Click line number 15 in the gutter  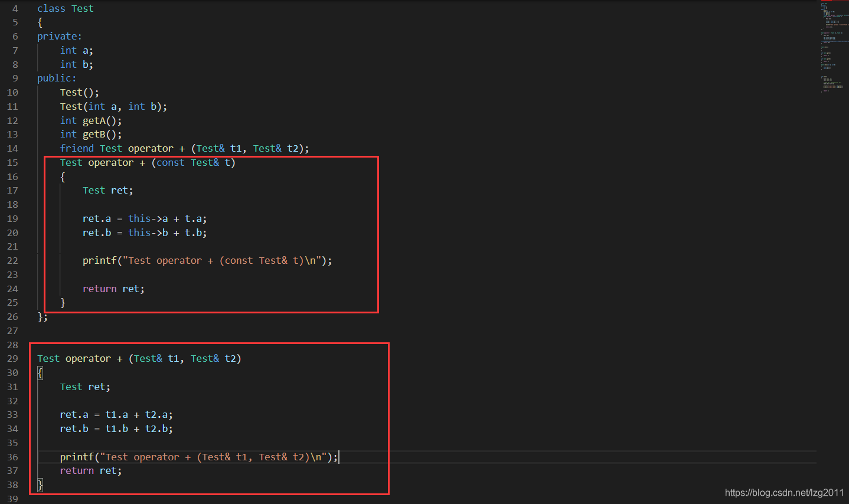click(12, 163)
